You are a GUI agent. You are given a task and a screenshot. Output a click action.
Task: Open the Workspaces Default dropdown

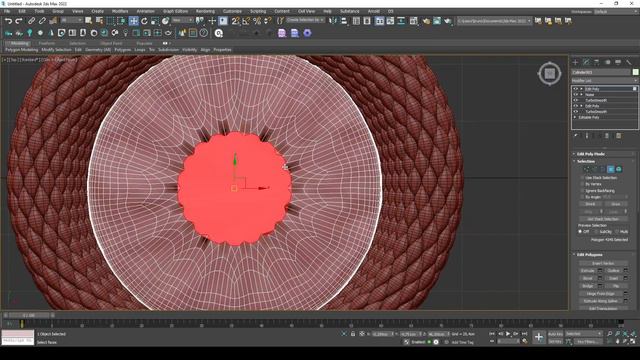616,11
